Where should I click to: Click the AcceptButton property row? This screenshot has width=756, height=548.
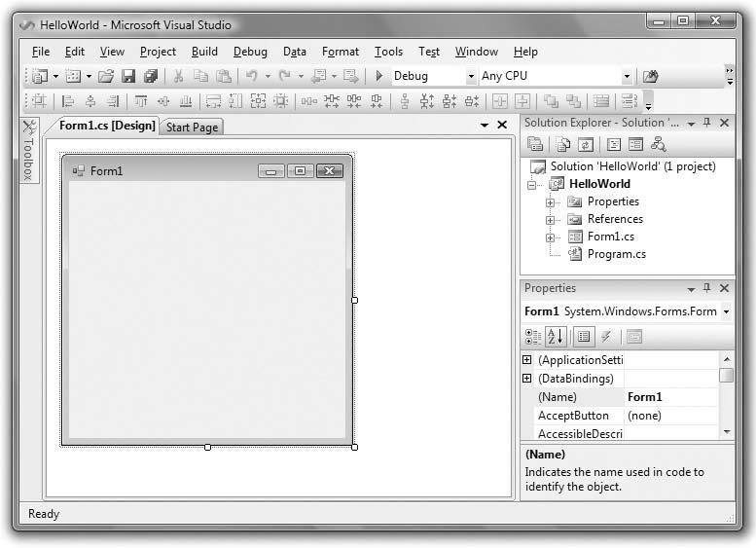627,416
